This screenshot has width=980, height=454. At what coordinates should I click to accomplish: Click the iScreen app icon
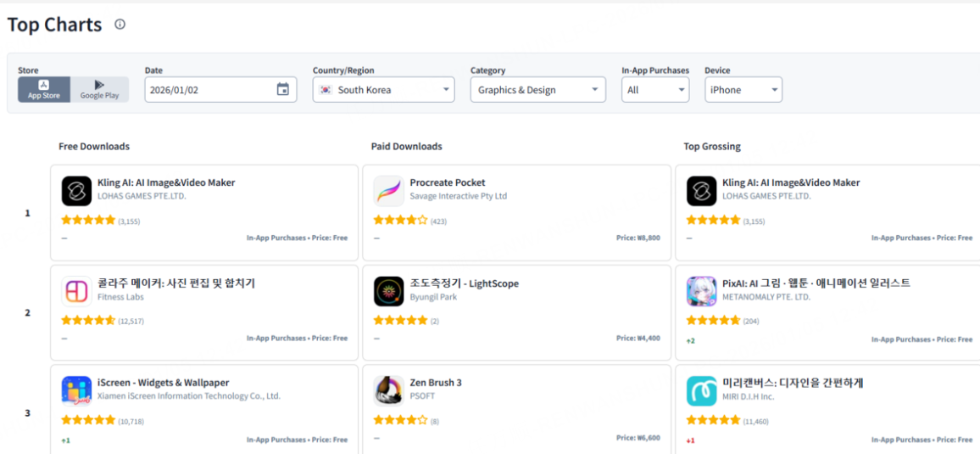coord(77,391)
